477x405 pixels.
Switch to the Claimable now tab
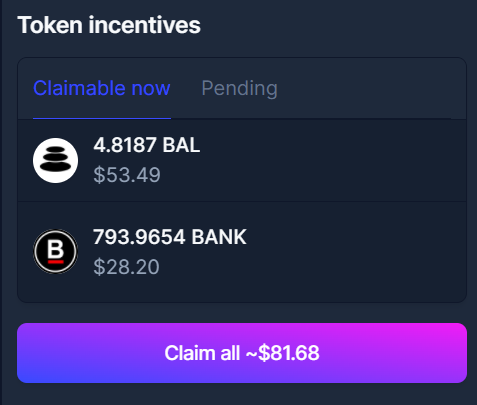[102, 88]
